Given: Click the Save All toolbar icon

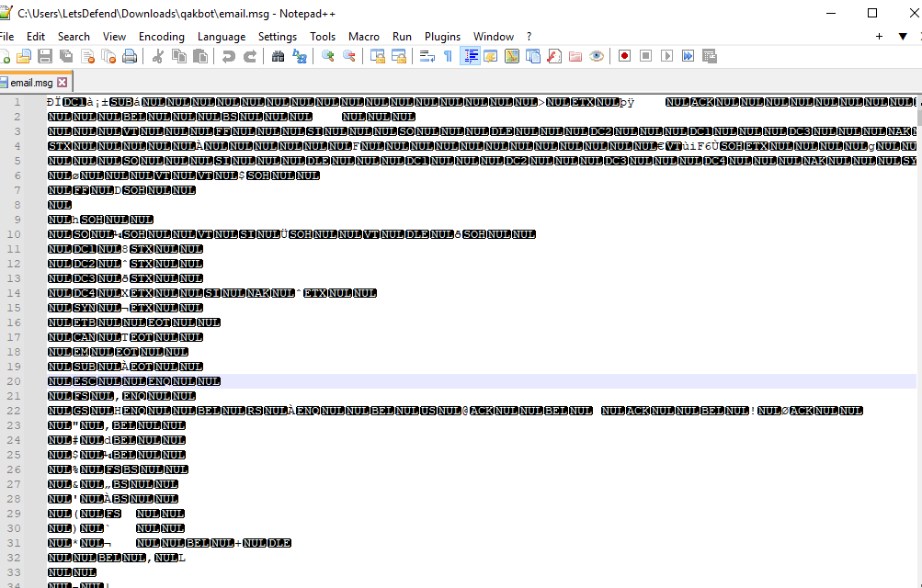Looking at the screenshot, I should pyautogui.click(x=66, y=56).
